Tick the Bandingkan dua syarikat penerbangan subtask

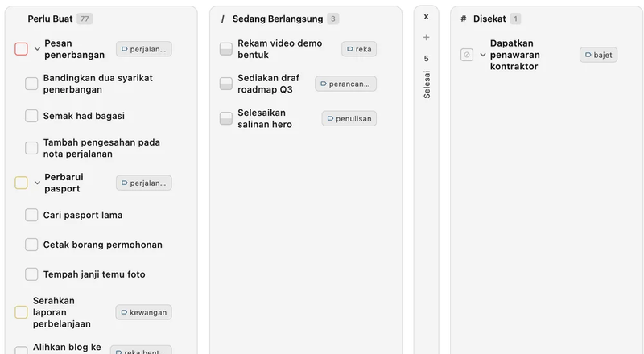tap(31, 84)
